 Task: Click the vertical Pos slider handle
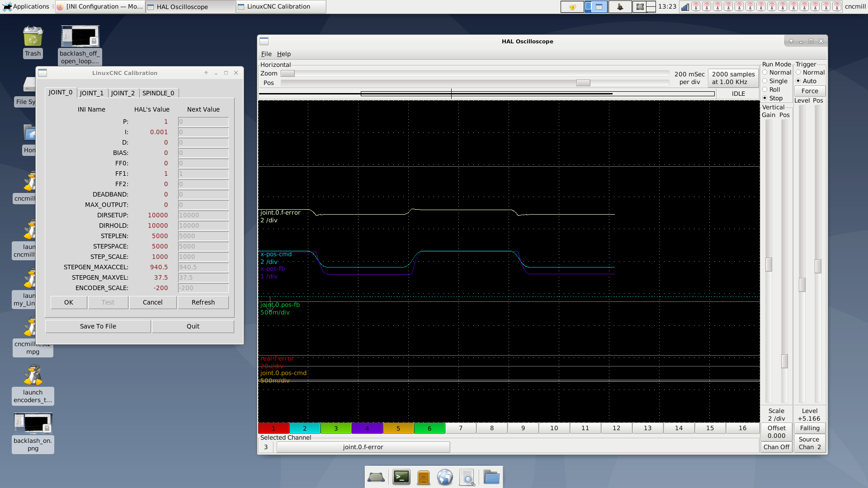[x=785, y=361]
